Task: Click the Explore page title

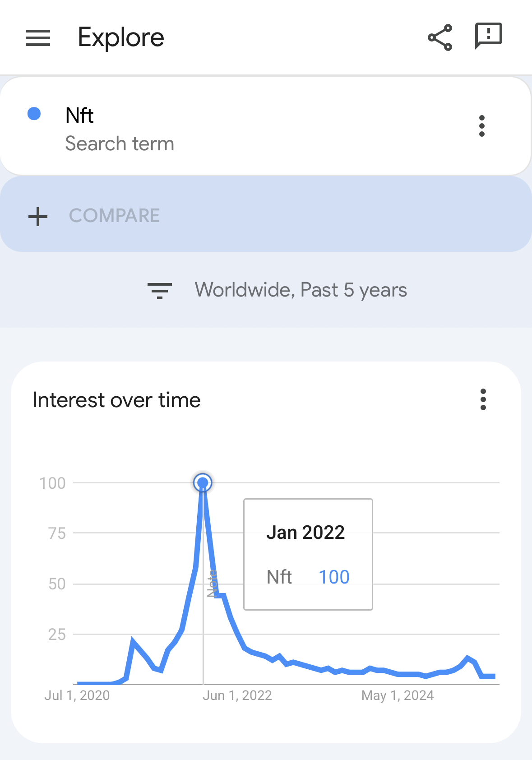Action: coord(121,37)
